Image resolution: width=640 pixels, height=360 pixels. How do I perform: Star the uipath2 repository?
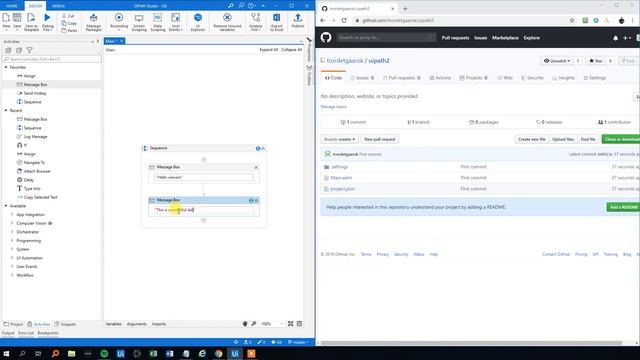596,61
